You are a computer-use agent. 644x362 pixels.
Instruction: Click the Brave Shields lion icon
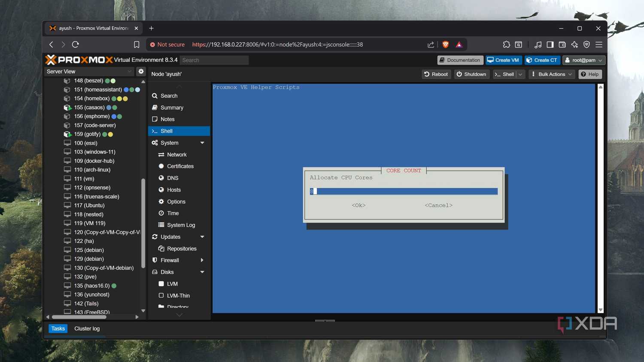click(x=446, y=45)
